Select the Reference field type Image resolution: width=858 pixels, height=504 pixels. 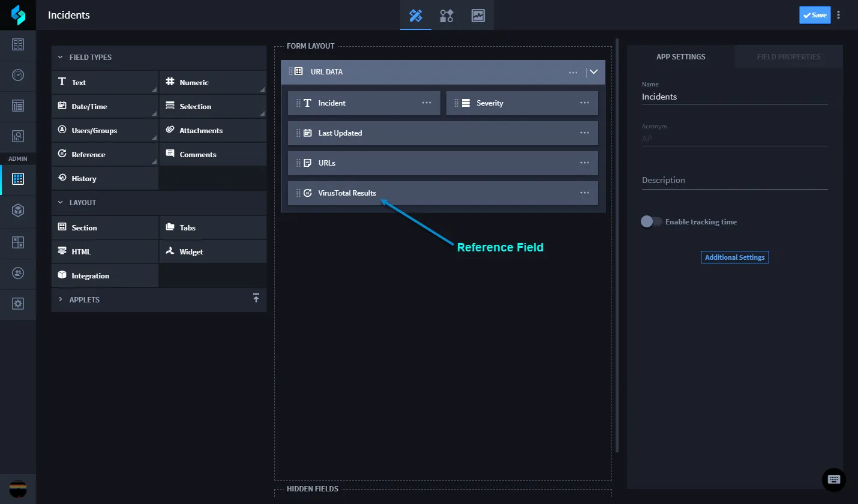(x=105, y=154)
